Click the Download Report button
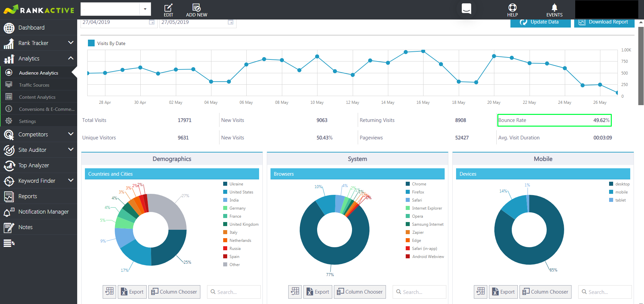 (604, 23)
